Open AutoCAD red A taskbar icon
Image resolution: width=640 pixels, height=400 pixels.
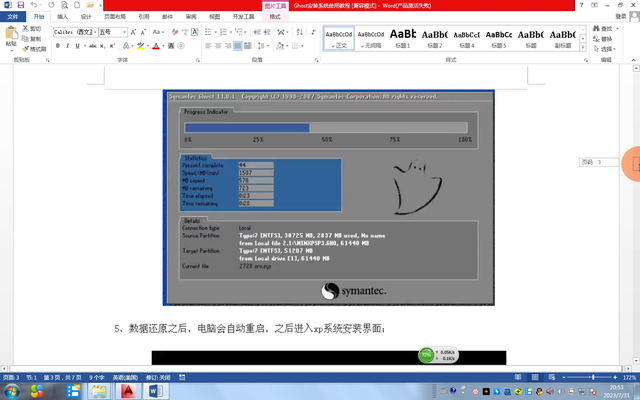point(128,391)
